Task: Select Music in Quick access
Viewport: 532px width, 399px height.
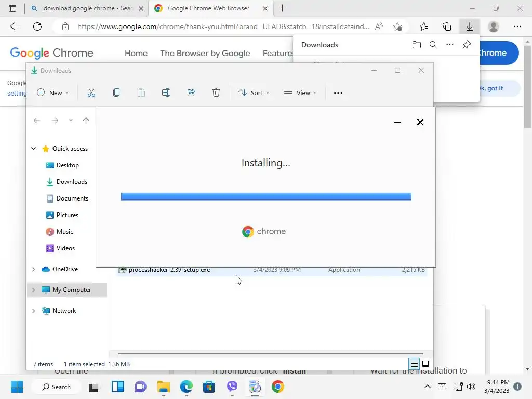Action: click(64, 232)
